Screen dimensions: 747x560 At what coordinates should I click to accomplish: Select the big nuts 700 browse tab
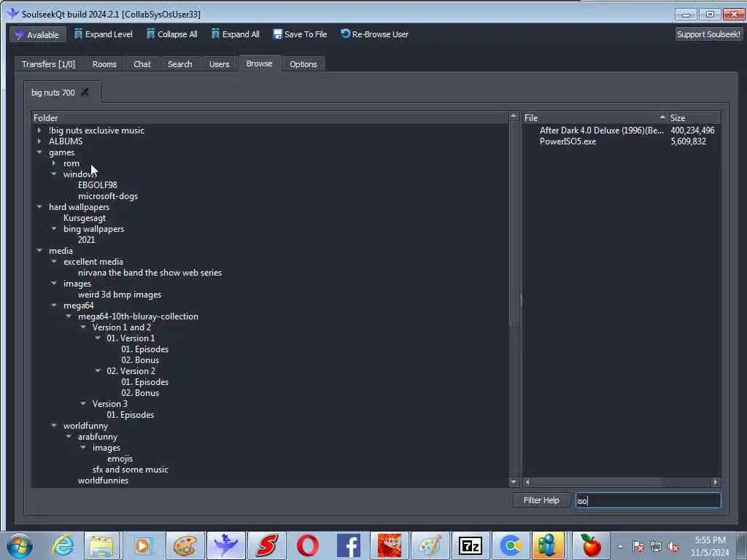coord(53,93)
